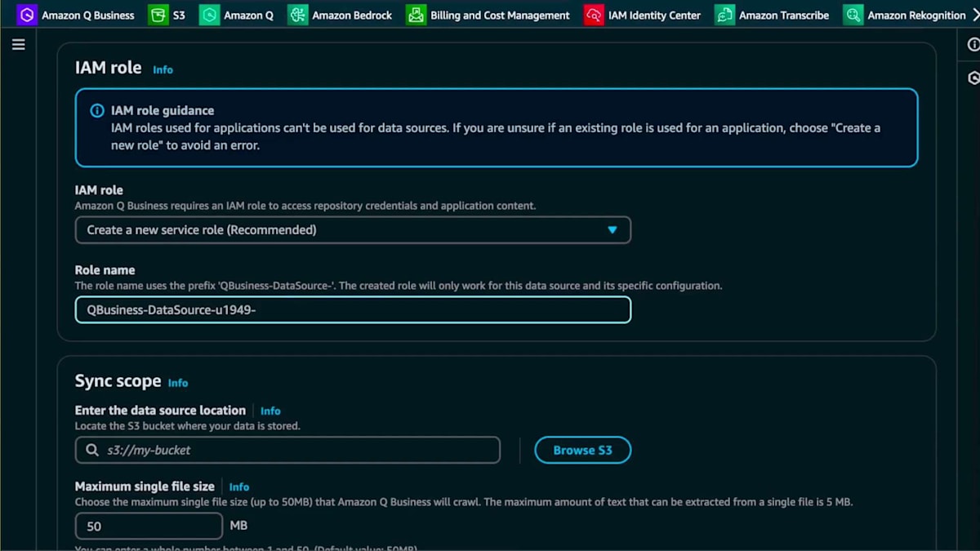Click 'Locate the S3 bucket where your data is stored' text
The image size is (980, 551).
click(188, 426)
